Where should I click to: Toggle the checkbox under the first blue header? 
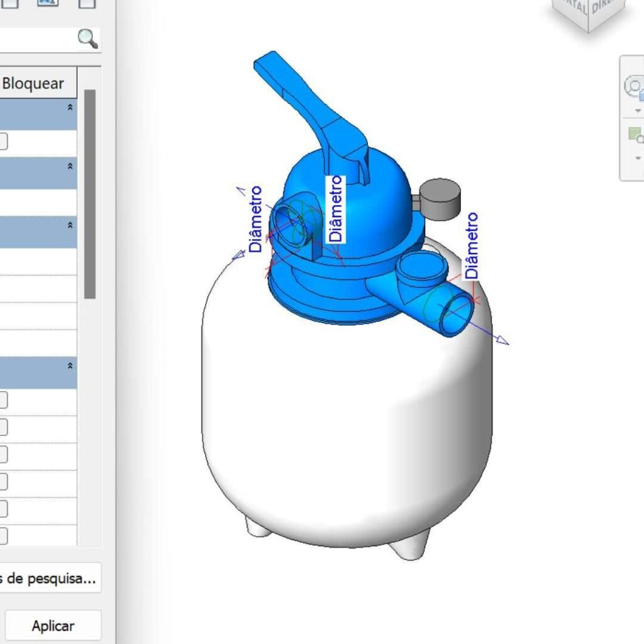tap(3, 142)
